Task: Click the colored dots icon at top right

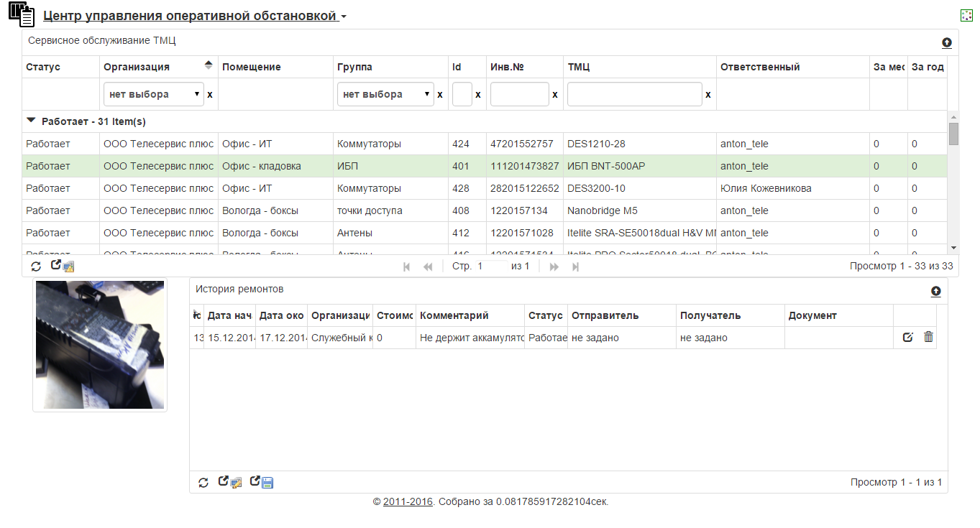Action: tap(966, 16)
